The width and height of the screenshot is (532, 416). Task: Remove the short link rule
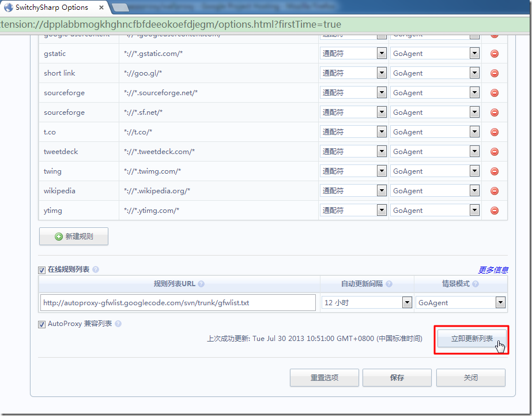point(495,73)
